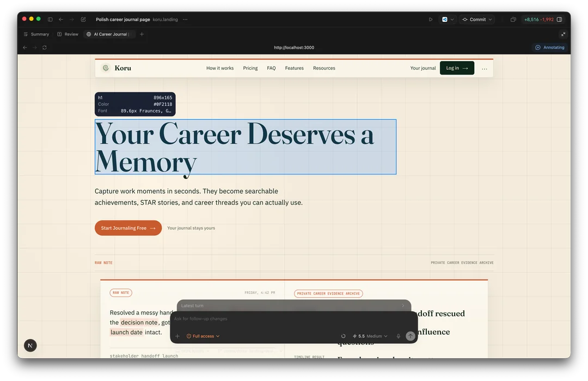588x381 pixels.
Task: Open in the VS Code editor icon
Action: click(445, 20)
